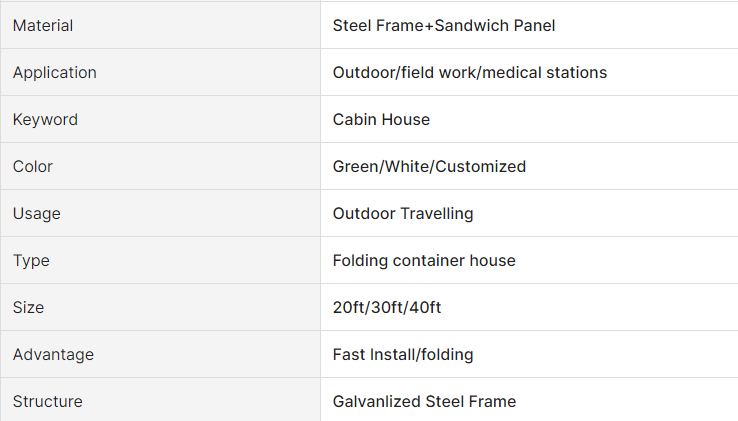Select the Fast Install/folding value
Image resolution: width=738 pixels, height=421 pixels.
[x=403, y=355]
